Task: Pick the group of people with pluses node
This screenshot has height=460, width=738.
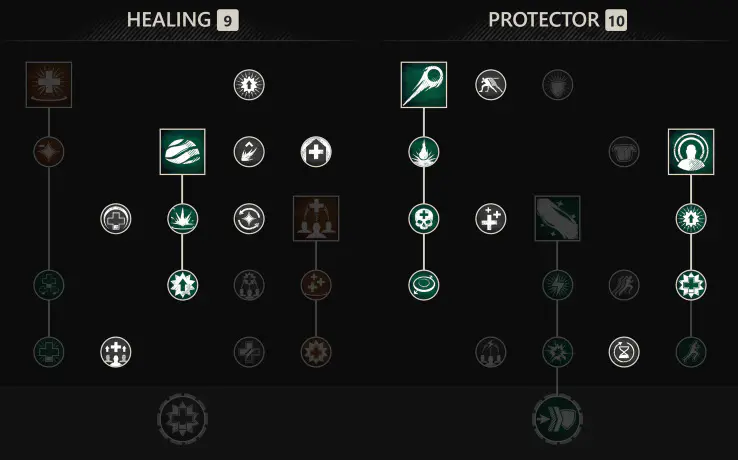Action: pyautogui.click(x=116, y=352)
